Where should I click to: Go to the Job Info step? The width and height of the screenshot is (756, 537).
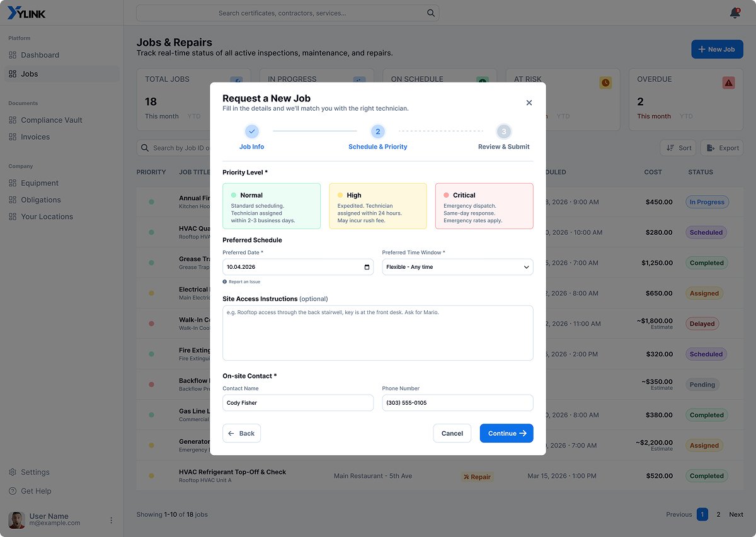tap(252, 138)
